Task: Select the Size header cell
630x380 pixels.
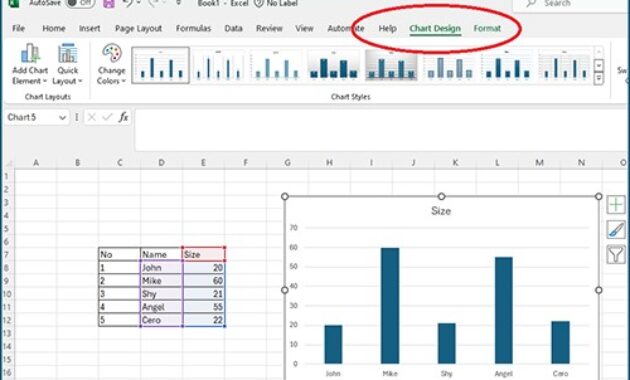Action: [x=203, y=254]
